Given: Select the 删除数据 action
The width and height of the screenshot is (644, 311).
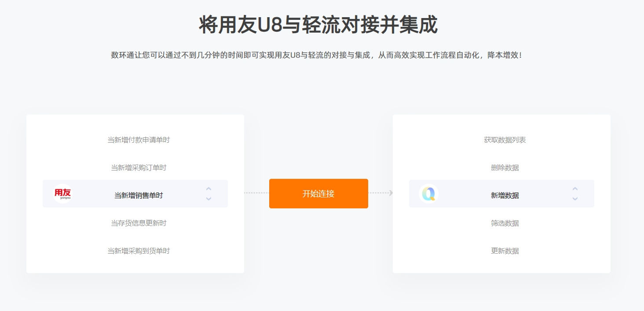Looking at the screenshot, I should tap(505, 168).
